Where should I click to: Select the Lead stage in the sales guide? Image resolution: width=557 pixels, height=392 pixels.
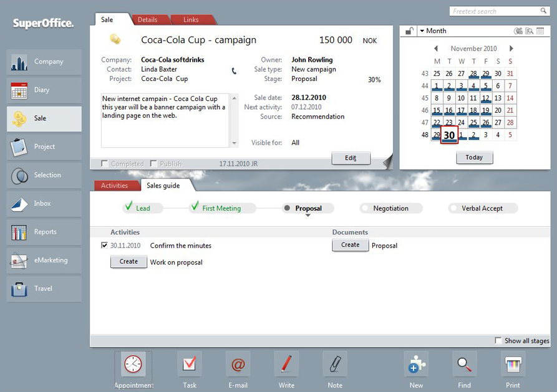click(143, 208)
